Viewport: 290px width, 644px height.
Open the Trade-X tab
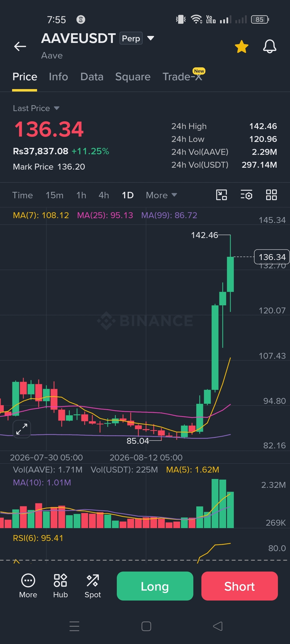[x=182, y=77]
